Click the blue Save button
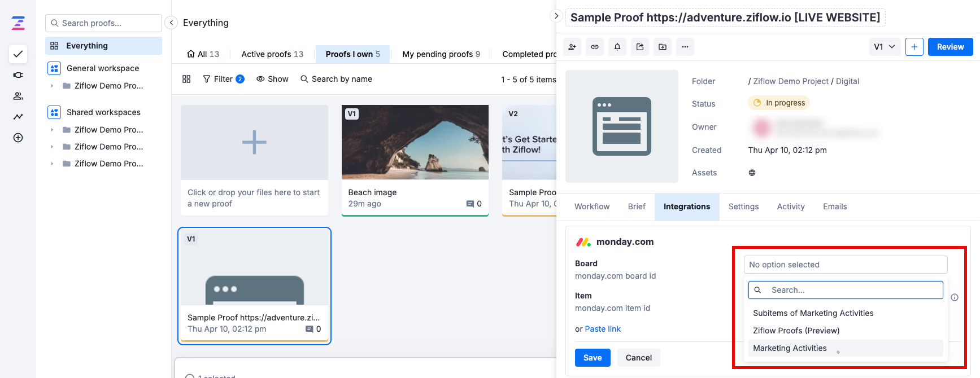Screen dimensions: 980x378 click(x=592, y=358)
